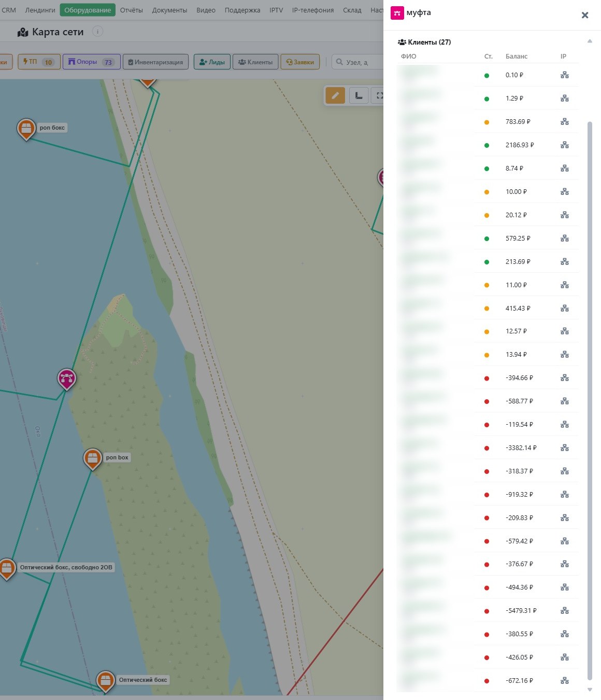Viewport: 601px width, 700px height.
Task: Toggle fullscreen map view icon
Action: [x=379, y=95]
